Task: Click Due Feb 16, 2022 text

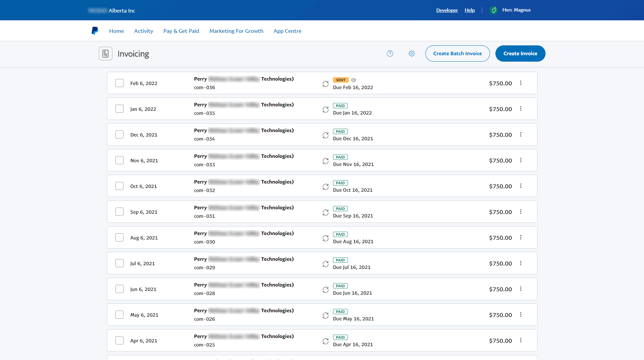Action: click(353, 87)
